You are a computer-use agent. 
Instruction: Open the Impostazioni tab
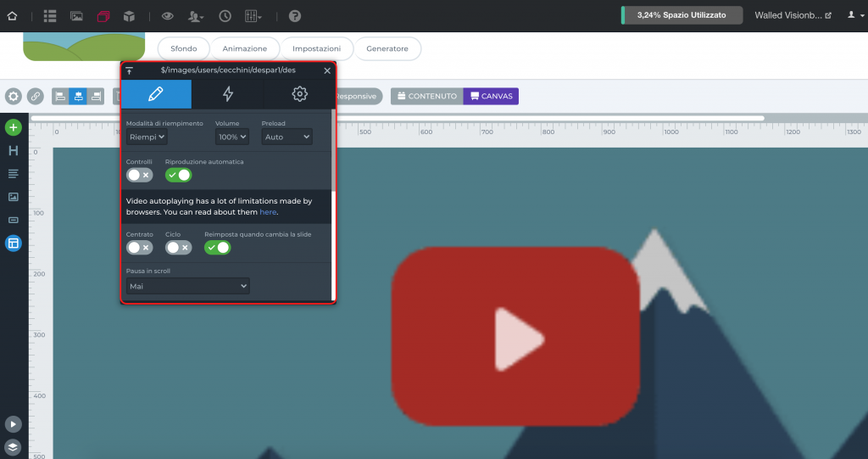[317, 48]
